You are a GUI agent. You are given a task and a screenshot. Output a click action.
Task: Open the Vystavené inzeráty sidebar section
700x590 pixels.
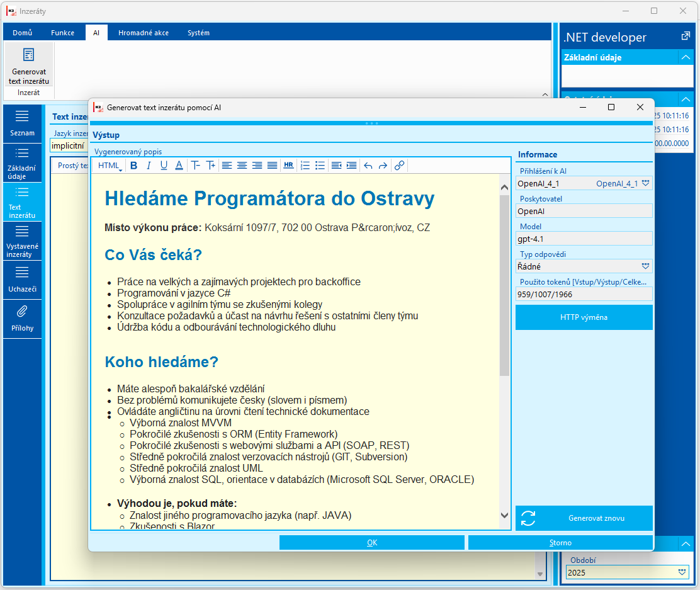[22, 241]
